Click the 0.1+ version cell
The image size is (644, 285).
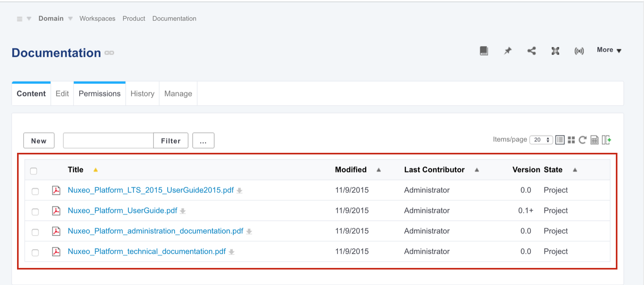pos(526,210)
